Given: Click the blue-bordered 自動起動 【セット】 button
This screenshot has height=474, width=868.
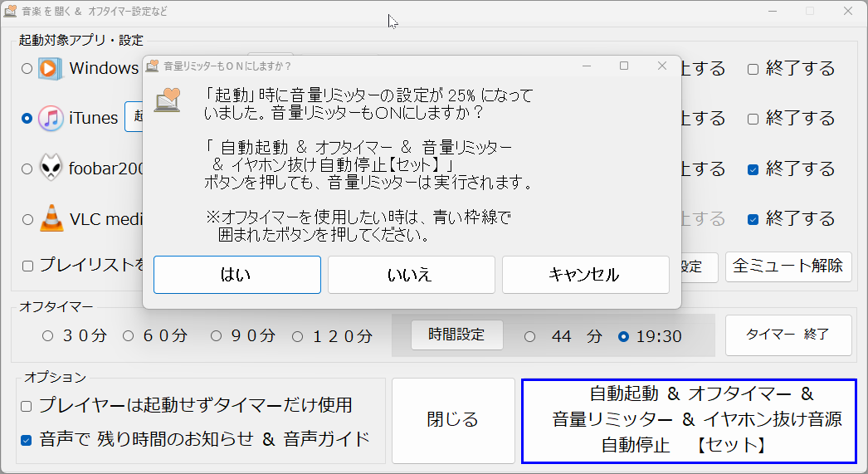Looking at the screenshot, I should (688, 420).
